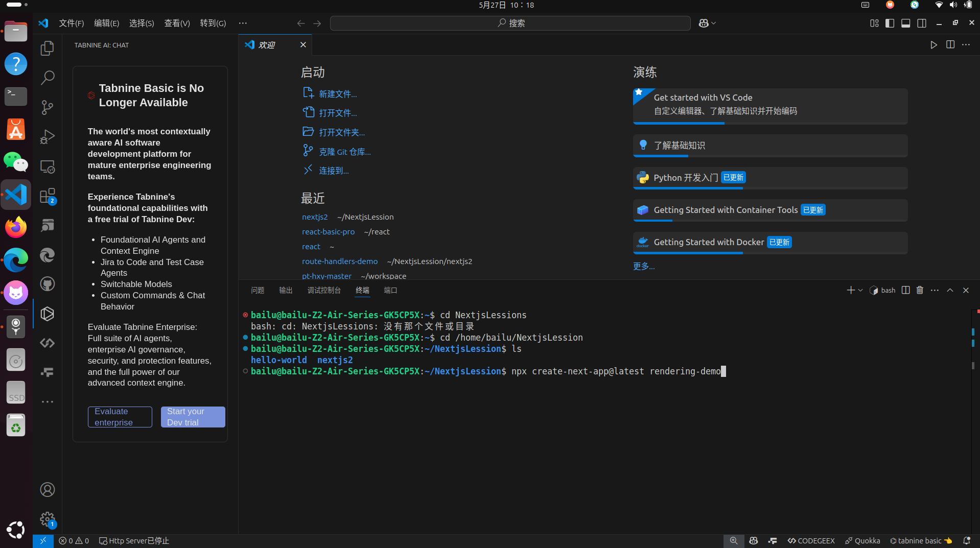Toggle the primary side bar visibility
This screenshot has height=548, width=980.
pyautogui.click(x=890, y=23)
